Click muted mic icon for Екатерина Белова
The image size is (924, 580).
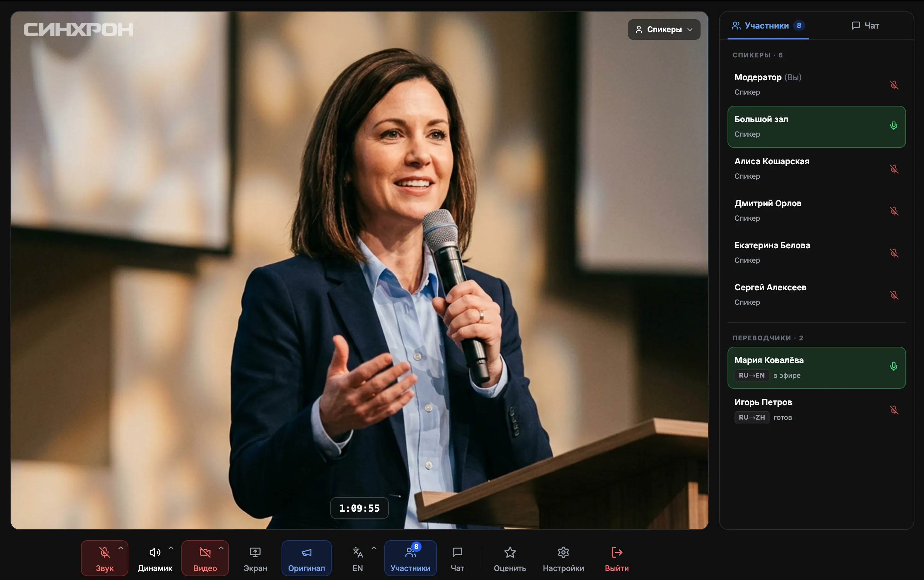click(894, 253)
